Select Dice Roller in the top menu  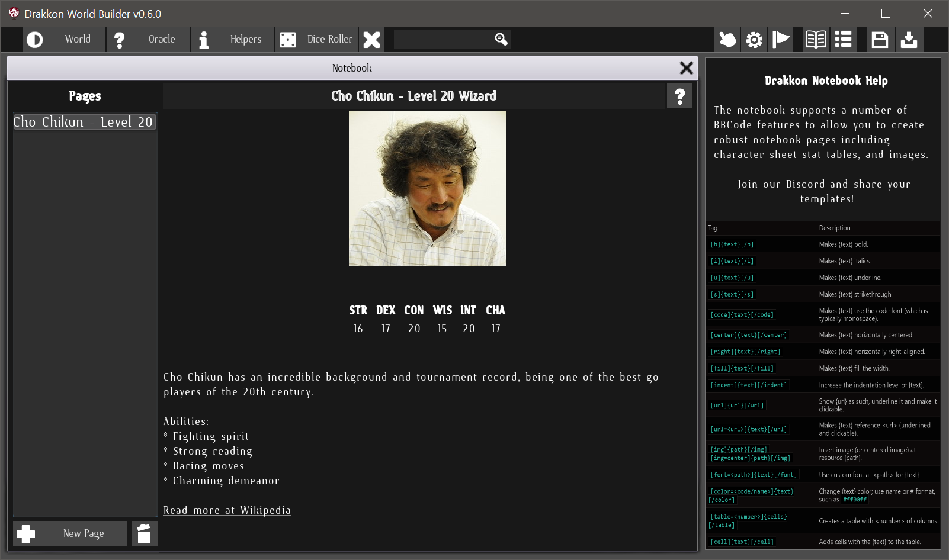pos(329,39)
